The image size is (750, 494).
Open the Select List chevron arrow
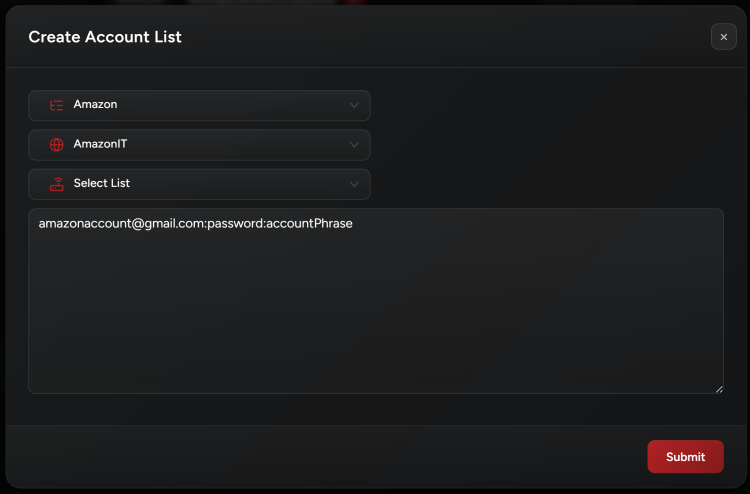pyautogui.click(x=354, y=184)
